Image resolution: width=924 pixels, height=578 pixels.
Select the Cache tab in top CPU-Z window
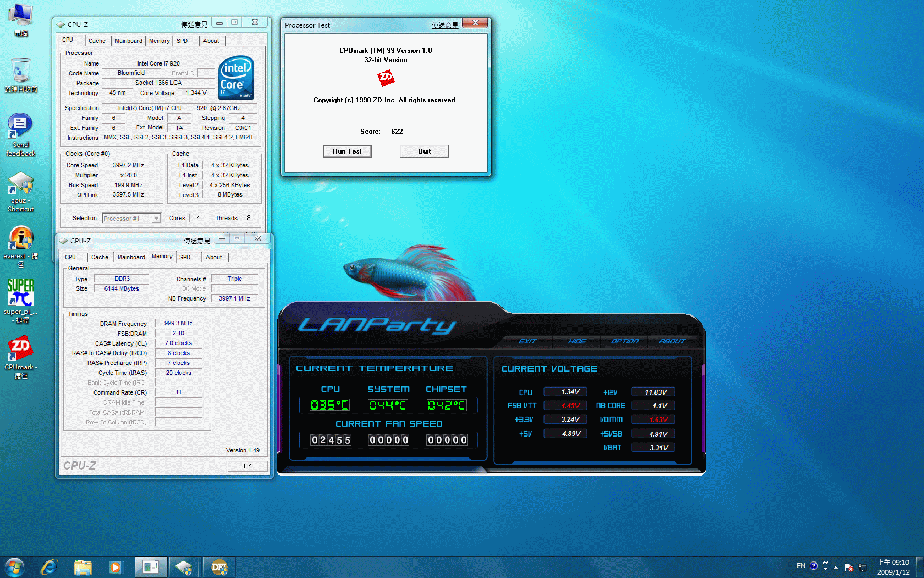pyautogui.click(x=97, y=41)
